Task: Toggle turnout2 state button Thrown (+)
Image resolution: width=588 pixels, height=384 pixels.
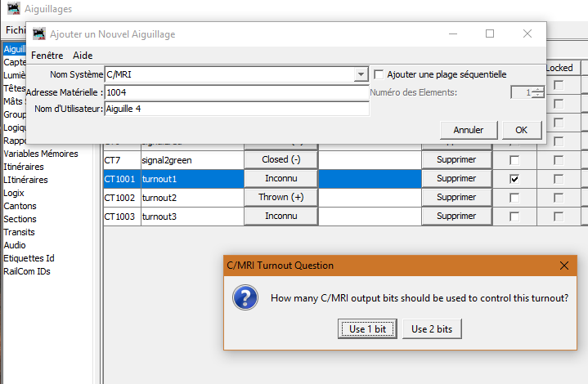Action: click(281, 198)
